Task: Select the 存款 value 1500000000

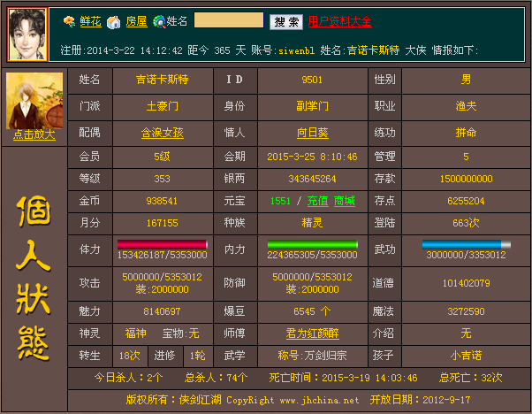Action: [467, 179]
